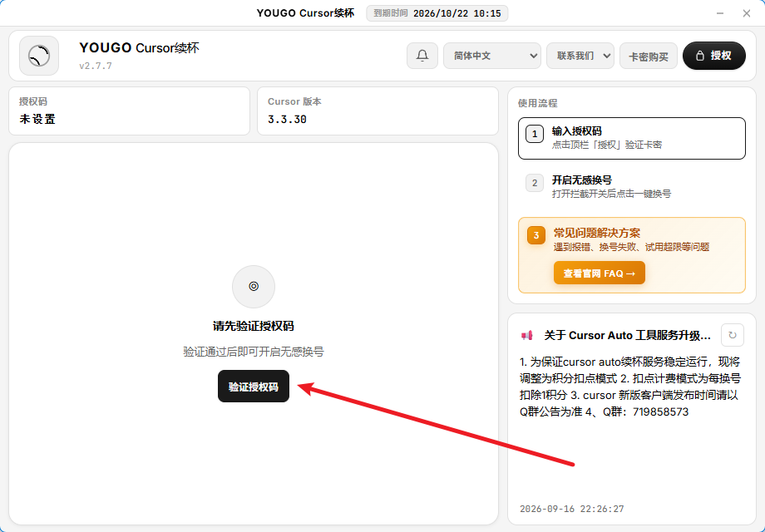
Task: Open the 简体中文 language dropdown
Action: [491, 56]
